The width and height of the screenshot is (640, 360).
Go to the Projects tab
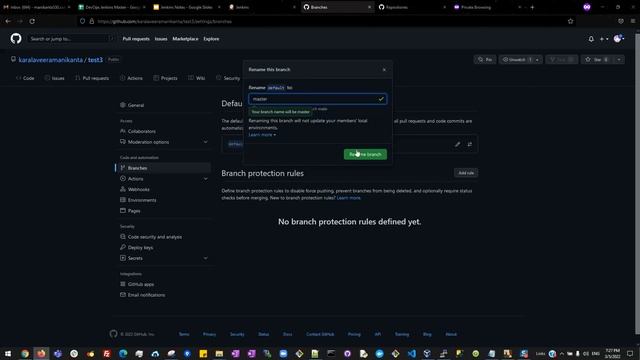click(165, 78)
